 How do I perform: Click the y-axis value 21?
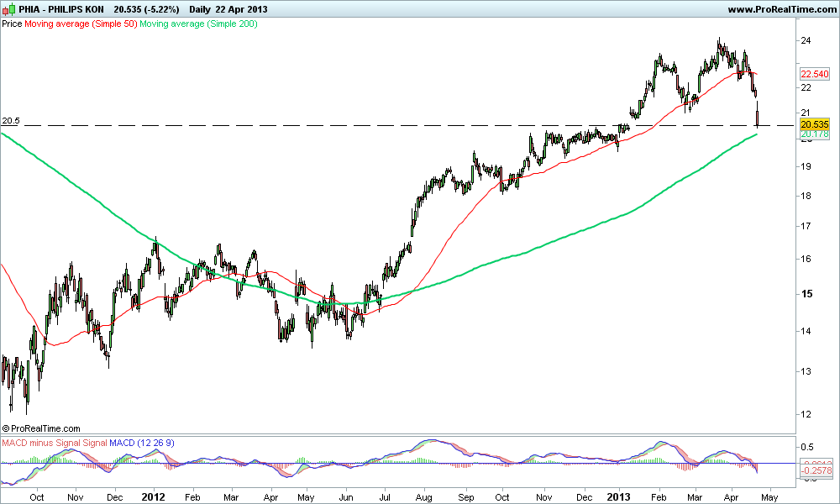pyautogui.click(x=806, y=113)
